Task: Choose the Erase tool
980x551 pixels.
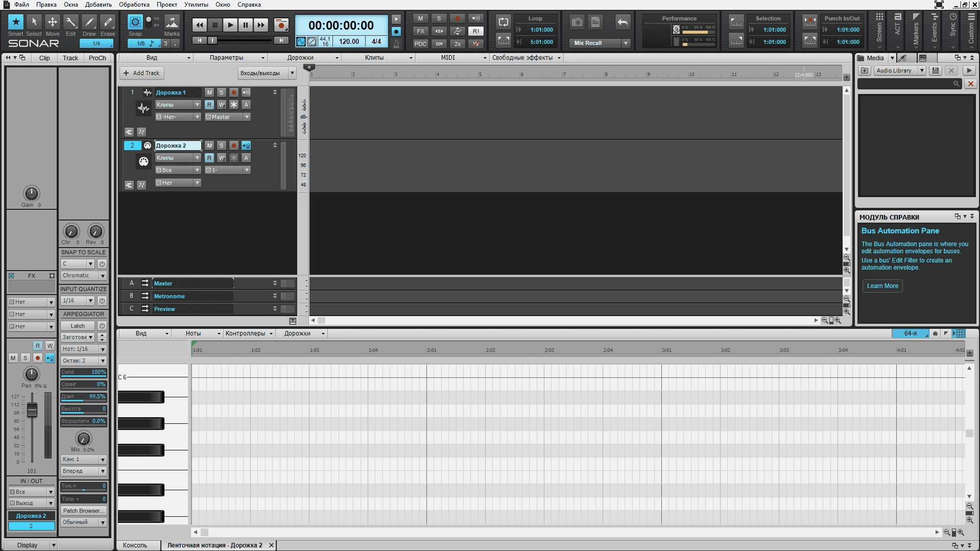Action: (107, 23)
